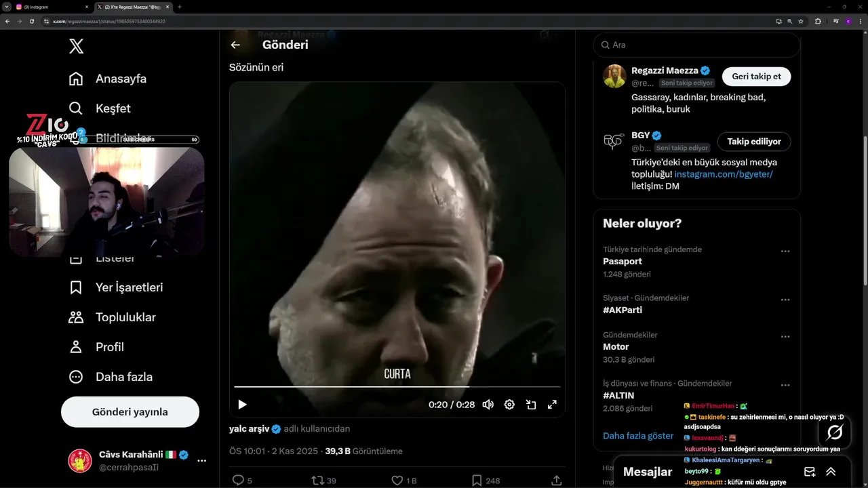Open Câvs Karahânli account avatar

[80, 461]
